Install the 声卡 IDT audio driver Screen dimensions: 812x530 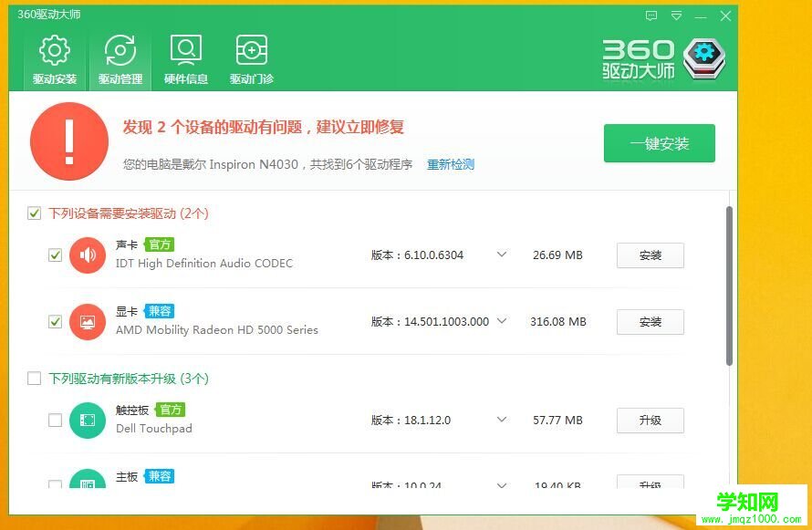[x=650, y=255]
